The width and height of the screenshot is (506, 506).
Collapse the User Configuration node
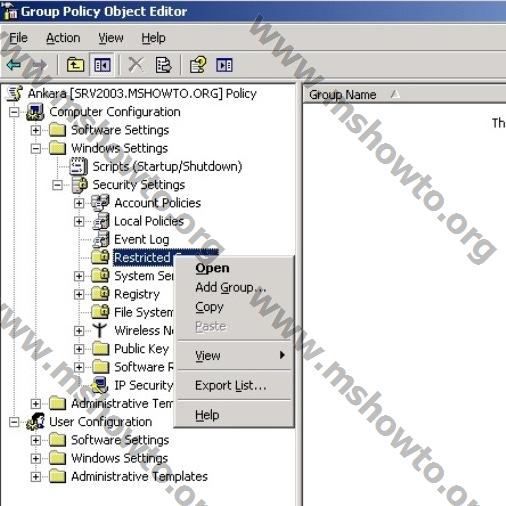[14, 422]
